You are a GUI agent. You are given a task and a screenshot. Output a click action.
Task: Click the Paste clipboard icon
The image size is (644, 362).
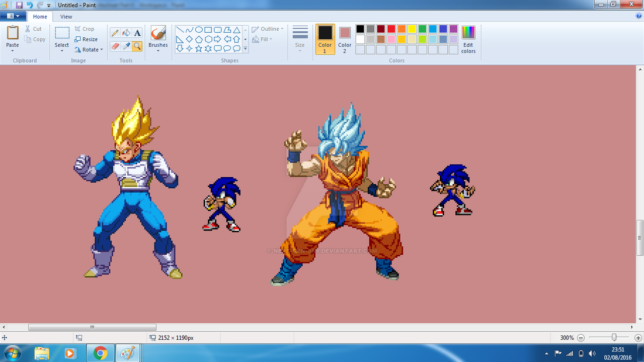pos(13,33)
